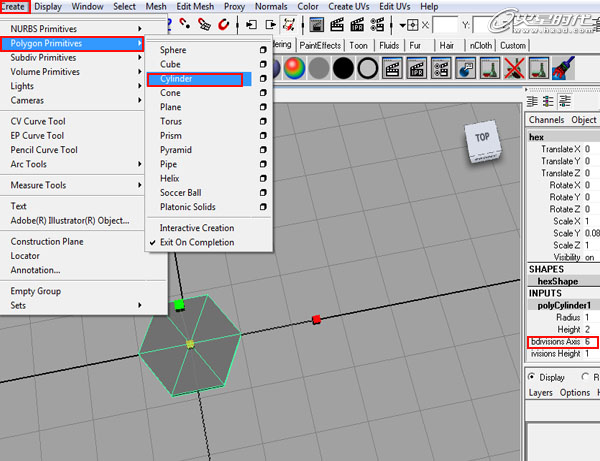Choose Construction Plane menu entry
600x461 pixels.
click(47, 242)
